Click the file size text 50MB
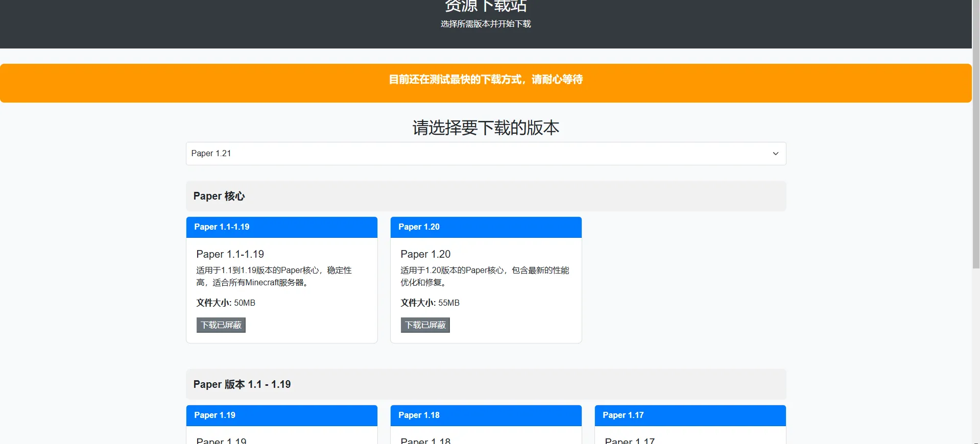 [x=245, y=303]
